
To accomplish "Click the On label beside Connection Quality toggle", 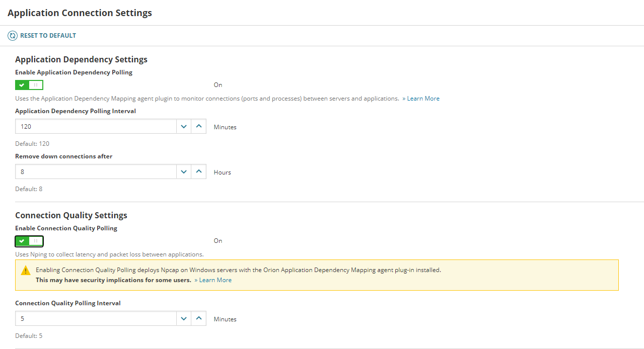I will click(218, 241).
